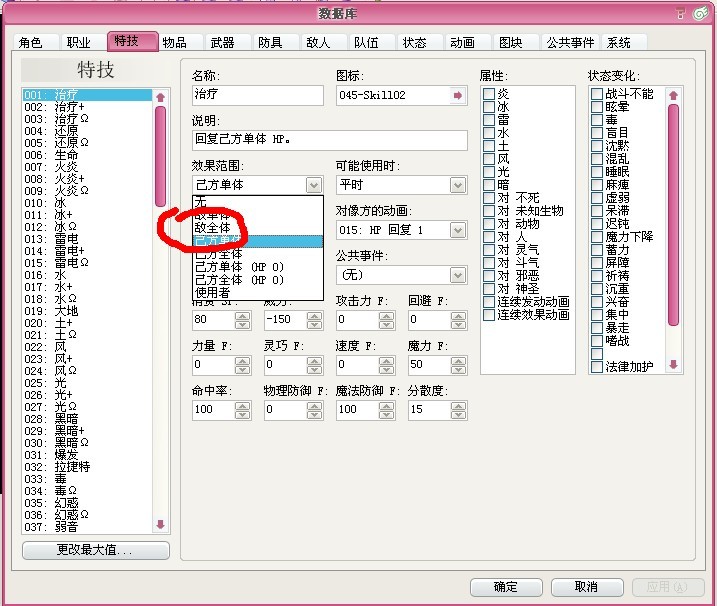Tick the 对 不死 attribute checkbox
Viewport: 717px width, 606px height.
pyautogui.click(x=489, y=198)
